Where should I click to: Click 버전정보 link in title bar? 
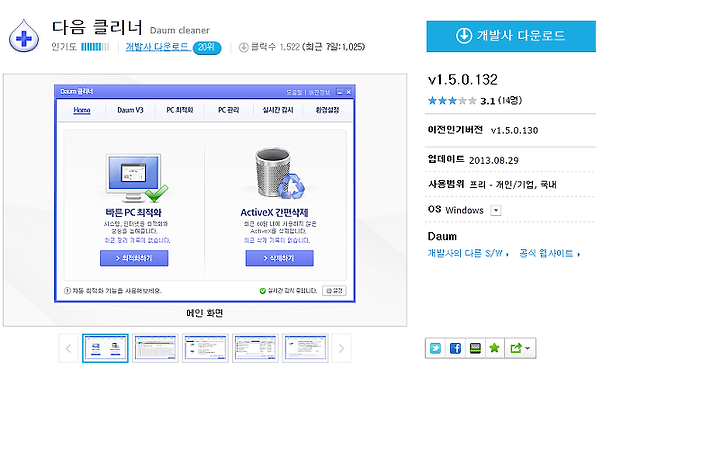tap(319, 92)
